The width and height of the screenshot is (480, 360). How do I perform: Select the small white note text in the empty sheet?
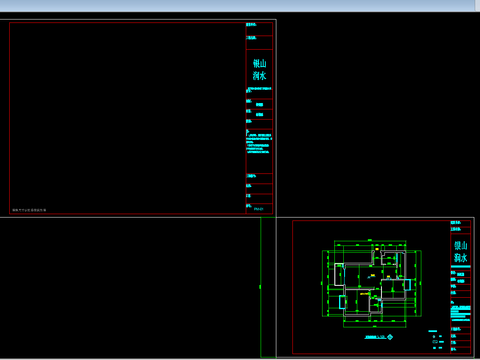pyautogui.click(x=29, y=210)
